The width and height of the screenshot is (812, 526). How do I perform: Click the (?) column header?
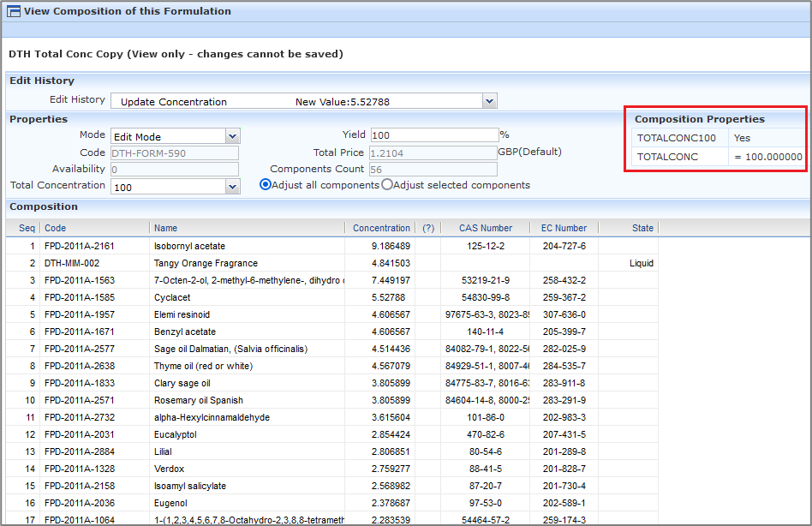point(428,228)
